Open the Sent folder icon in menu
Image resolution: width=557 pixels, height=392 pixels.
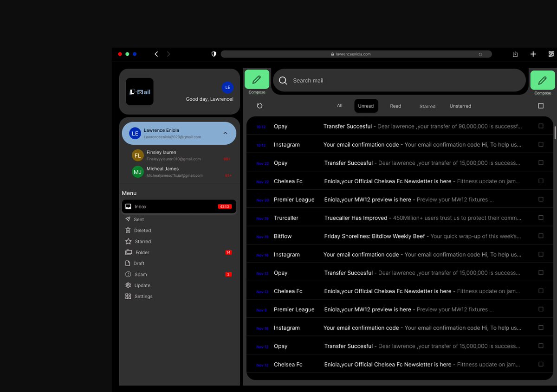(x=128, y=219)
